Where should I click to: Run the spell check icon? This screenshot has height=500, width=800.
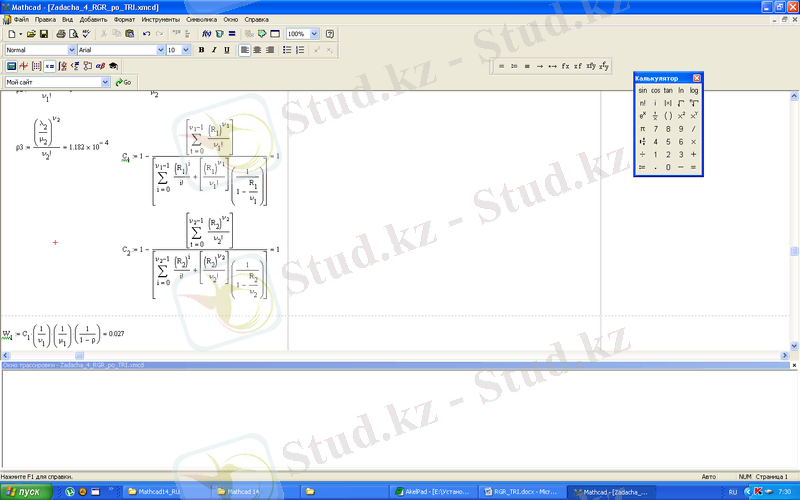coord(86,34)
